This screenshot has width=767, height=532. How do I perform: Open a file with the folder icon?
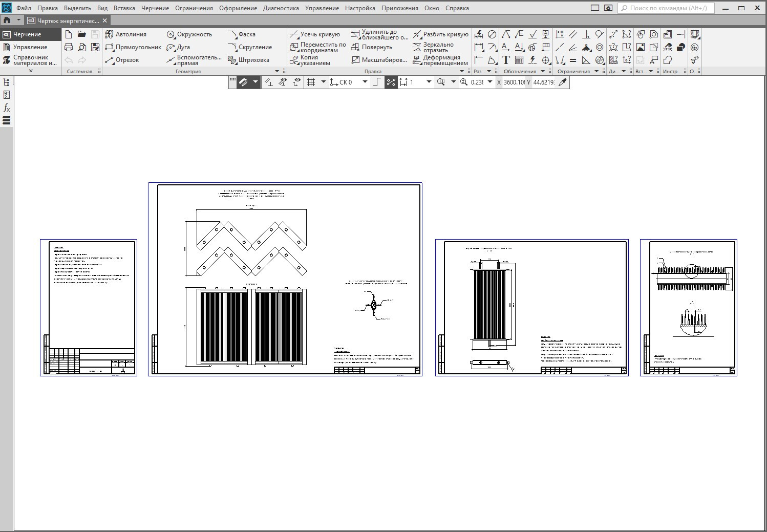point(82,34)
